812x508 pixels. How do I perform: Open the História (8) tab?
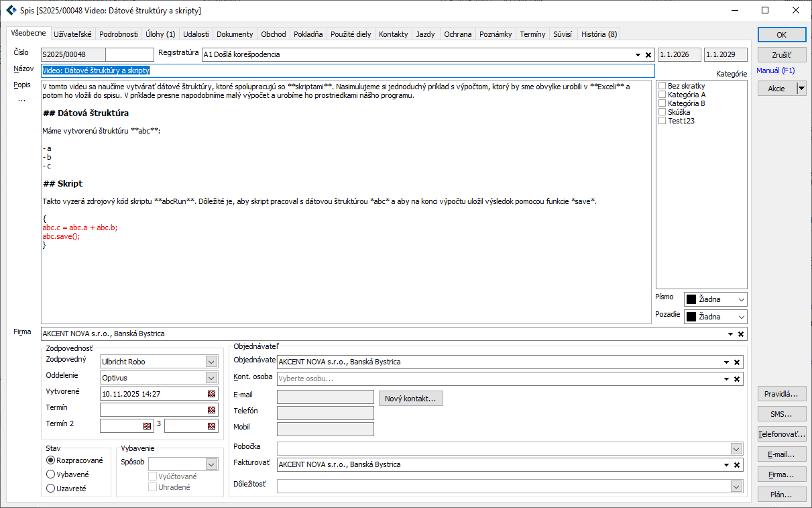click(x=599, y=34)
